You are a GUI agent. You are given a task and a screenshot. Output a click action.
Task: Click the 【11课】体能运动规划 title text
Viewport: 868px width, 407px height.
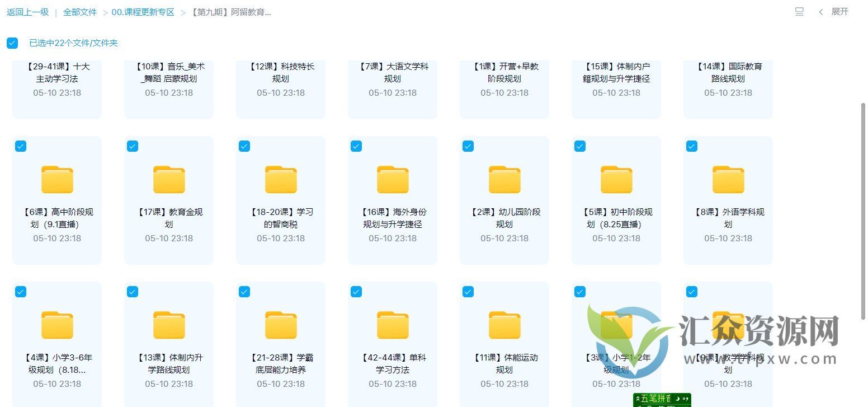pos(504,364)
